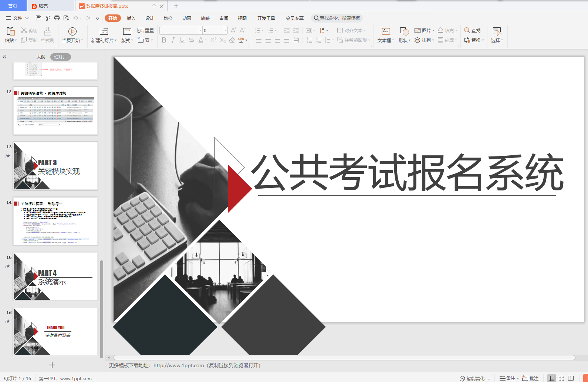Switch to Normal view in status bar

551,378
